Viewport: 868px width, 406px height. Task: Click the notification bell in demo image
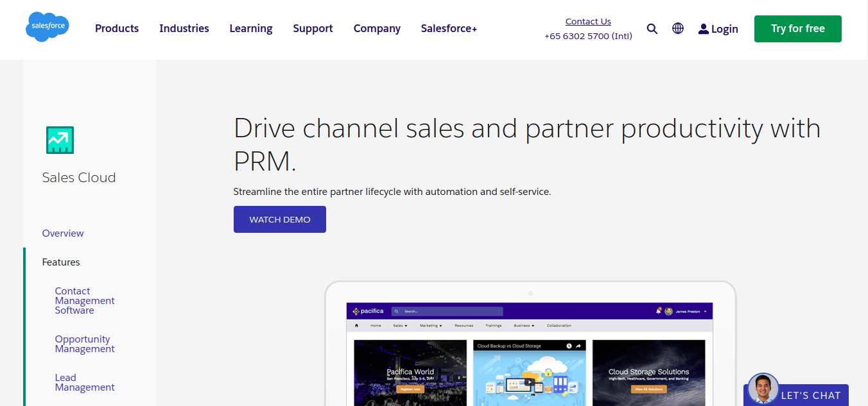(659, 310)
